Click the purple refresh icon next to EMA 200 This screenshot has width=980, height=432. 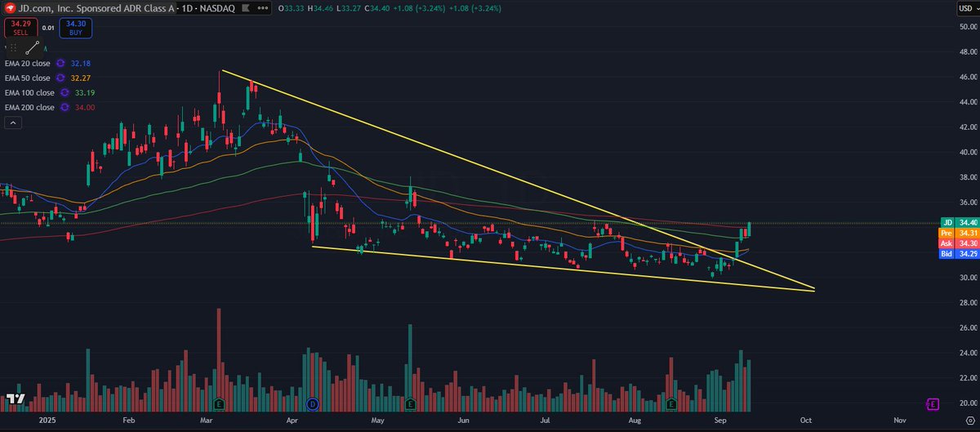[x=64, y=107]
